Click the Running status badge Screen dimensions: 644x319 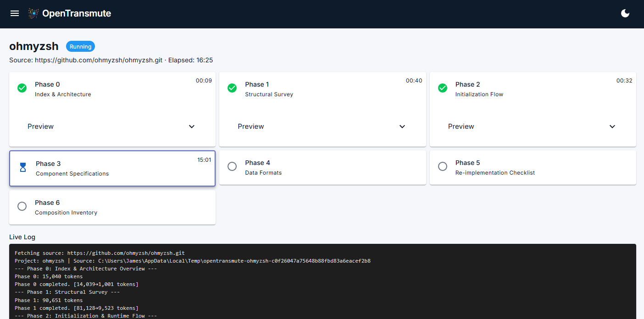click(80, 46)
